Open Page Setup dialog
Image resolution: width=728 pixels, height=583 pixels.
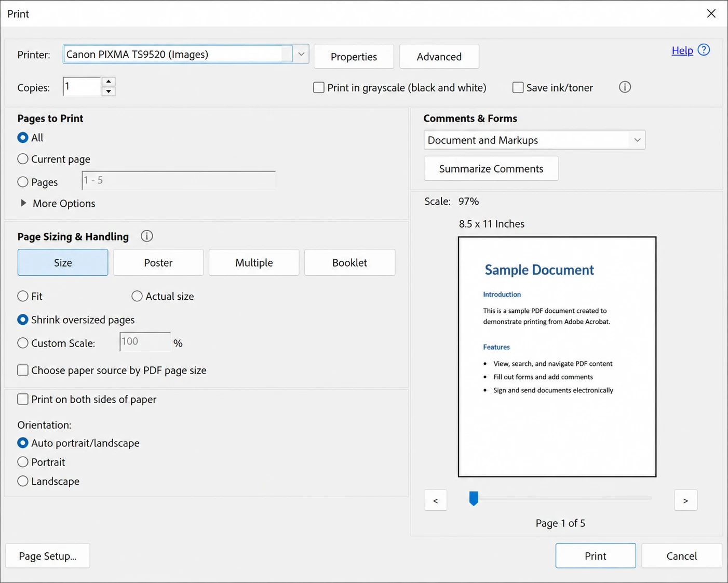[x=47, y=555]
